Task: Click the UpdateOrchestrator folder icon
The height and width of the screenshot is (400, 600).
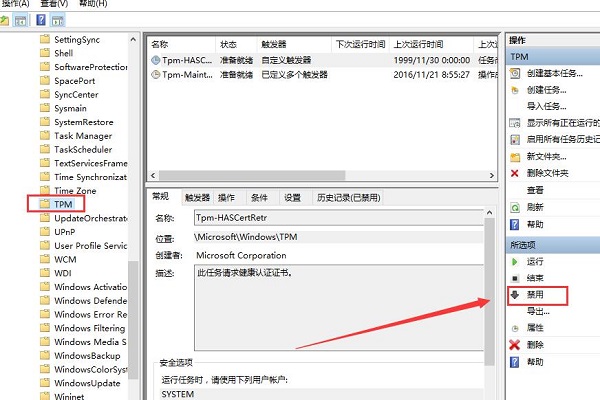Action: pyautogui.click(x=45, y=218)
